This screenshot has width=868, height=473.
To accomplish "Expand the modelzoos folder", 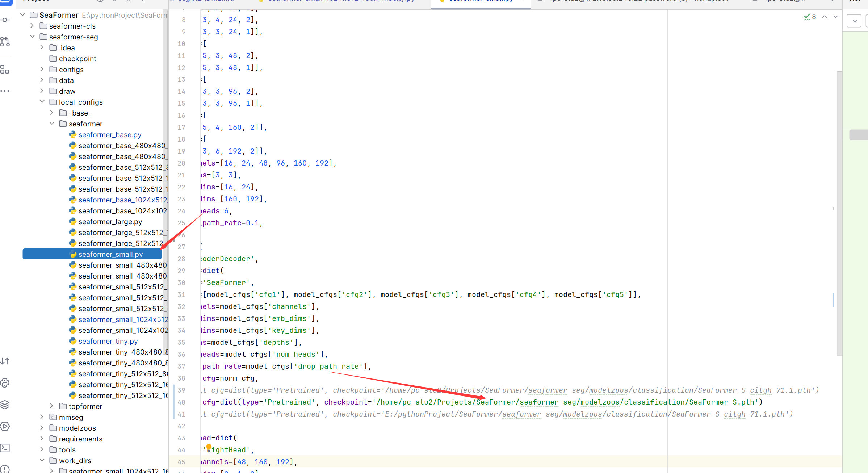I will tap(42, 428).
